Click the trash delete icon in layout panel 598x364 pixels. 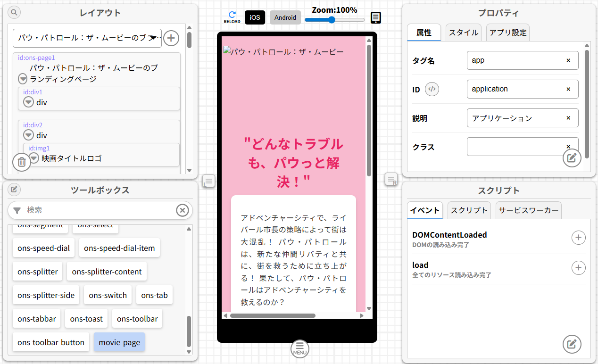(x=21, y=162)
